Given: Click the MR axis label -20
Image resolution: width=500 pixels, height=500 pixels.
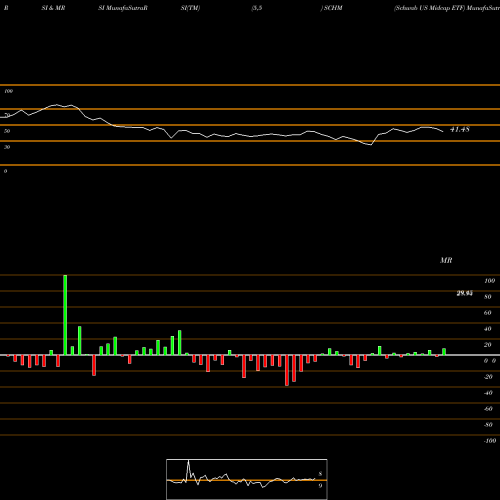Looking at the screenshot, I should tap(488, 377).
